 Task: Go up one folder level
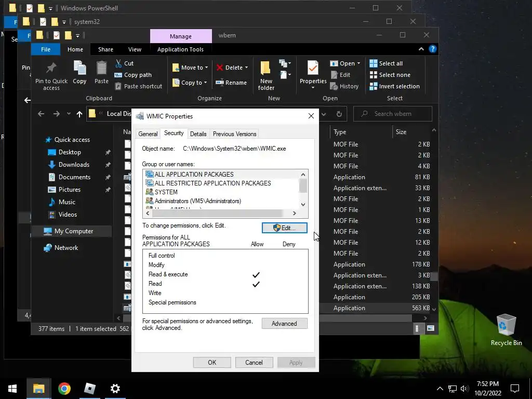79,114
